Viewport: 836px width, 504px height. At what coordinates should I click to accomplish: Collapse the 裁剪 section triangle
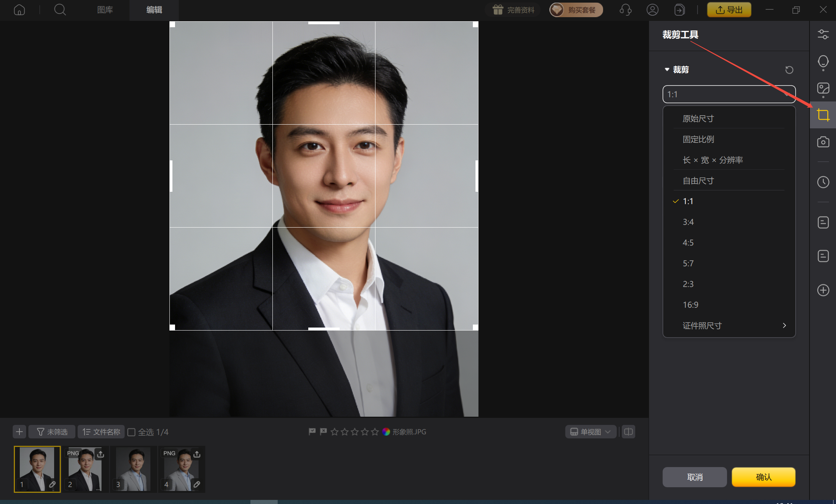click(x=667, y=69)
